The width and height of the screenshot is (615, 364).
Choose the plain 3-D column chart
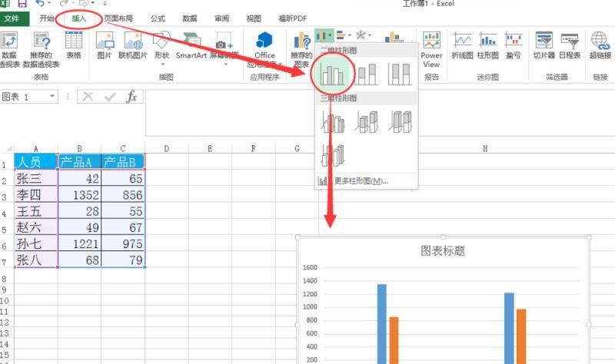(x=333, y=155)
